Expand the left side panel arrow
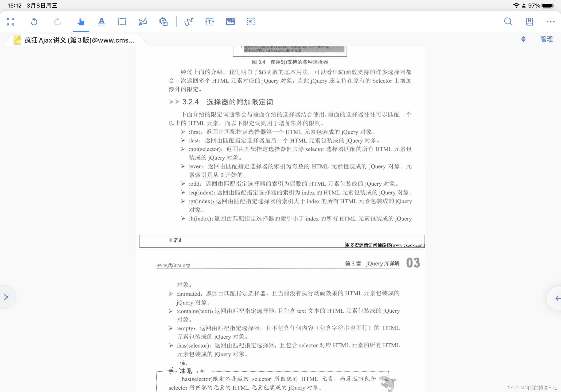The width and height of the screenshot is (561, 392). click(x=6, y=297)
